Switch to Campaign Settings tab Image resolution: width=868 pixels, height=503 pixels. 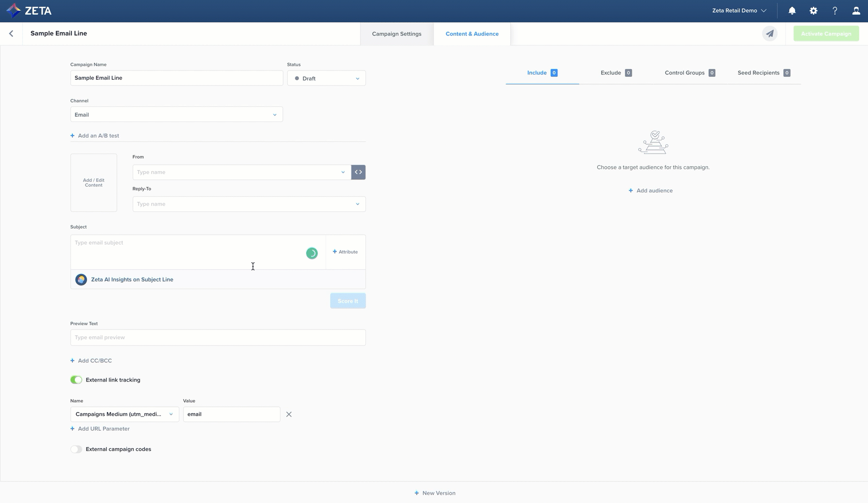tap(397, 34)
